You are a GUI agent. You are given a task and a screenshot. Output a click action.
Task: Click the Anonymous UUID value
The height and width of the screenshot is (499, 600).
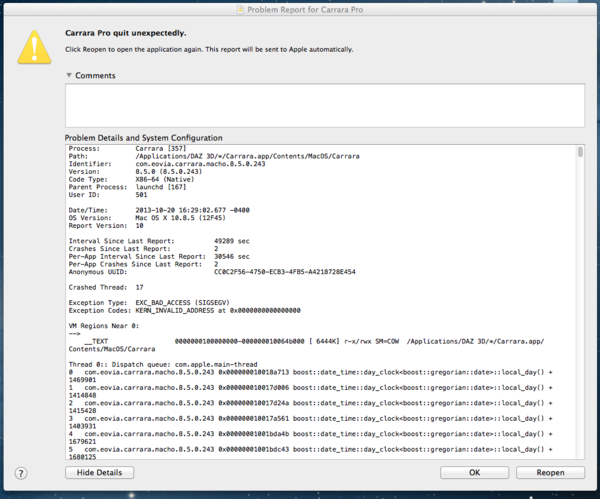pos(285,272)
